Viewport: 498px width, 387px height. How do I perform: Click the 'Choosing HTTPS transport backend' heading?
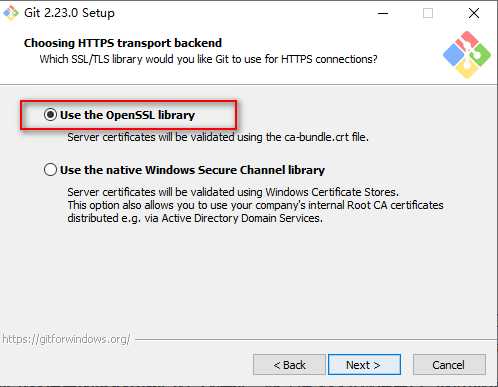(x=123, y=43)
